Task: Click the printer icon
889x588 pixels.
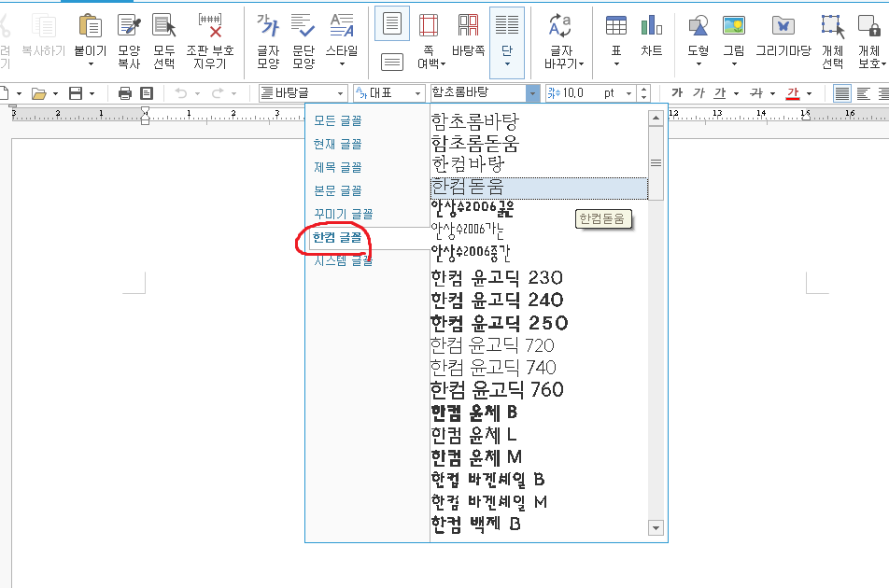Action: 125,93
